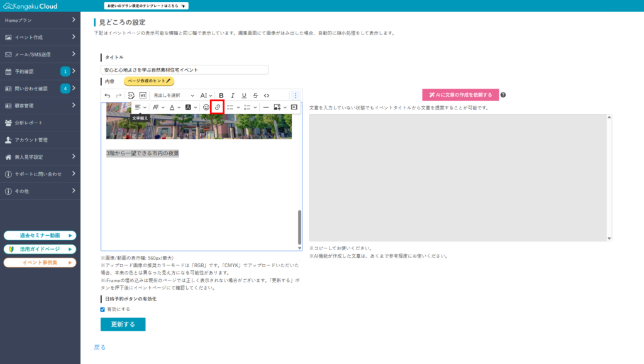Toggle underline formatting on the selected text

243,96
